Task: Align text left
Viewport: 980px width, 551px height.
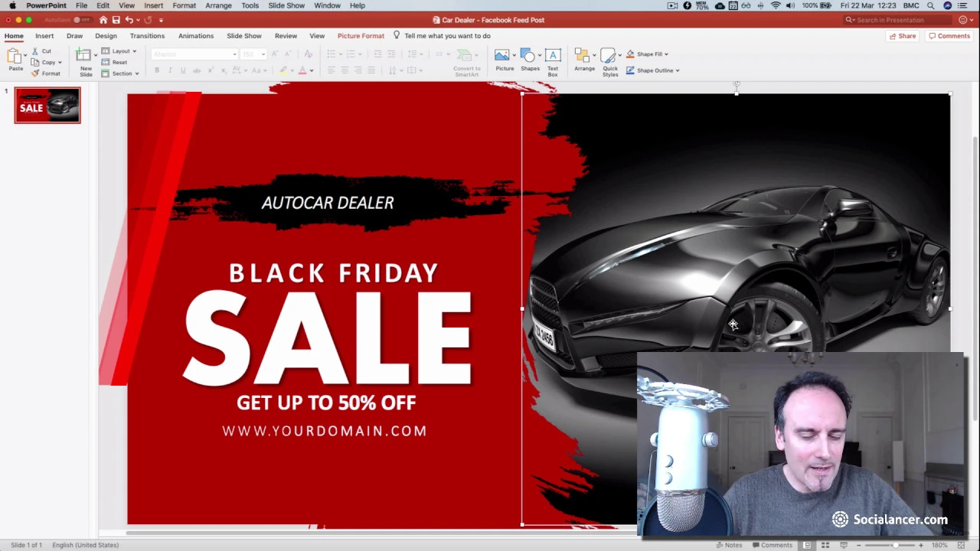Action: pyautogui.click(x=332, y=70)
